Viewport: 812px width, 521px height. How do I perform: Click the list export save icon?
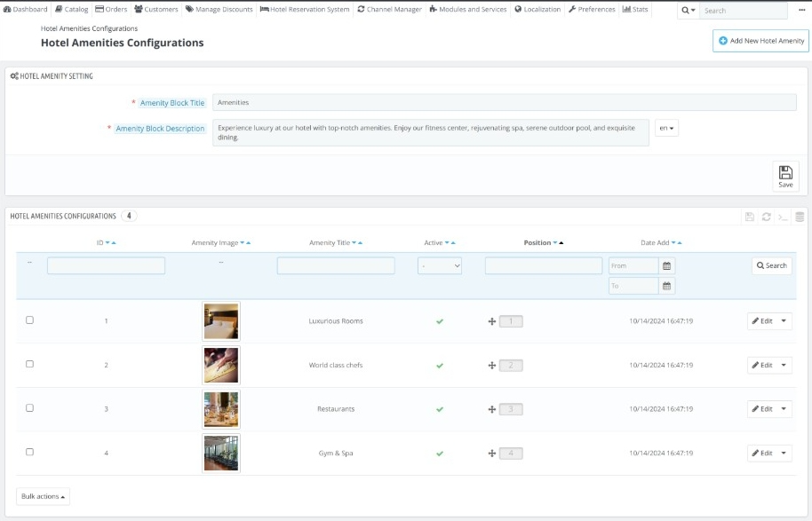[749, 217]
